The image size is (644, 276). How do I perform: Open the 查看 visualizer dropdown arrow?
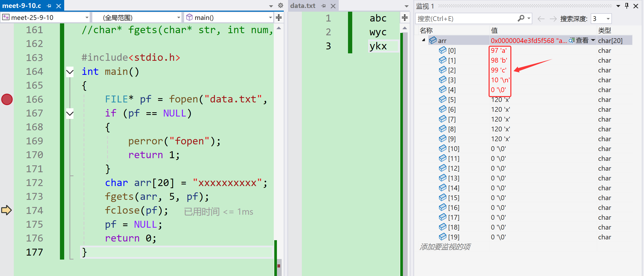593,40
